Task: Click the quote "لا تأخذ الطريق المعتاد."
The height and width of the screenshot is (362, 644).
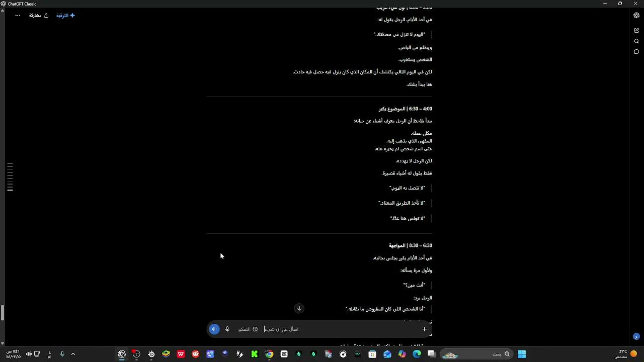Action: click(402, 203)
